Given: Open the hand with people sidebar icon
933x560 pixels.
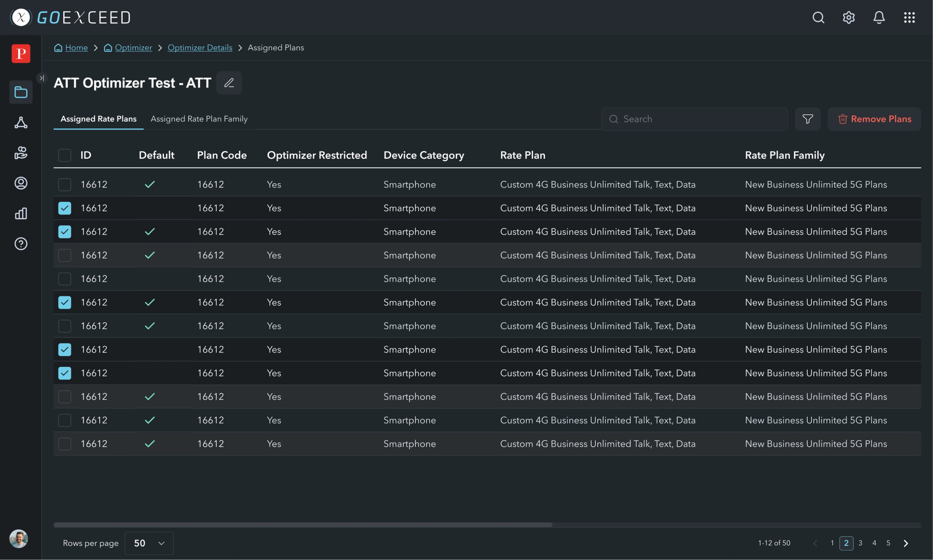Looking at the screenshot, I should pos(21,153).
